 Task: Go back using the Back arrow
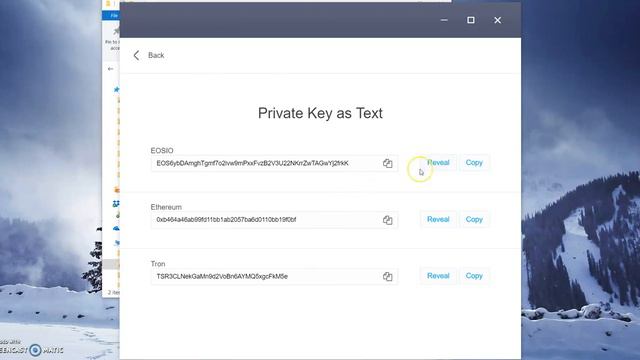click(136, 55)
